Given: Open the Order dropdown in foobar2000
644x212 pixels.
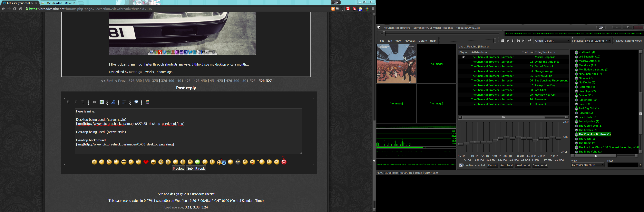Looking at the screenshot, I should (557, 41).
